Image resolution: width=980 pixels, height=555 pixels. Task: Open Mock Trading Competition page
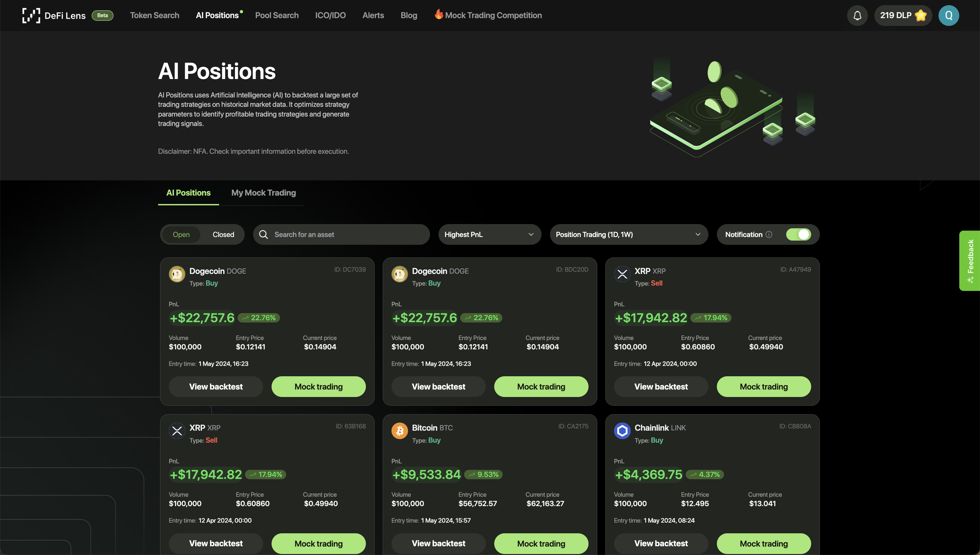click(493, 16)
